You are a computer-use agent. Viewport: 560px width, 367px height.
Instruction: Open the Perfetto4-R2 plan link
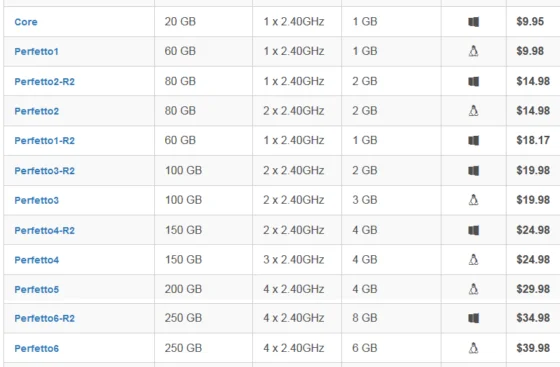pyautogui.click(x=45, y=230)
